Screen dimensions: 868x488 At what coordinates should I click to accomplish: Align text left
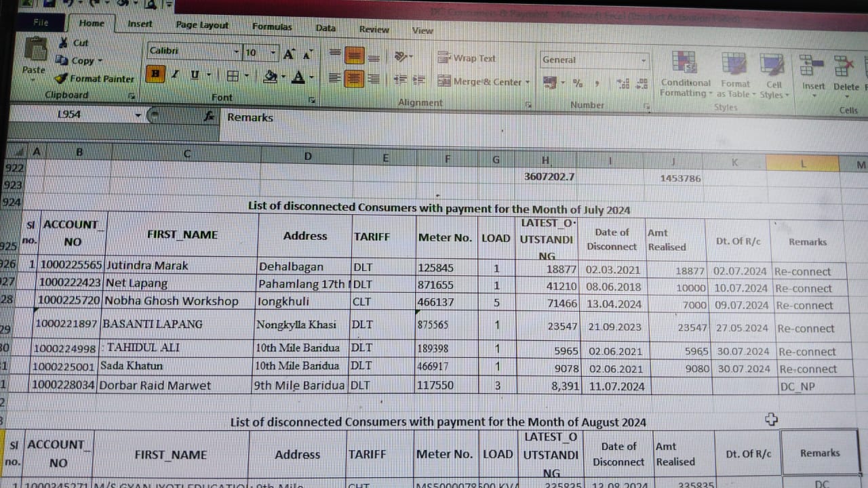[334, 78]
